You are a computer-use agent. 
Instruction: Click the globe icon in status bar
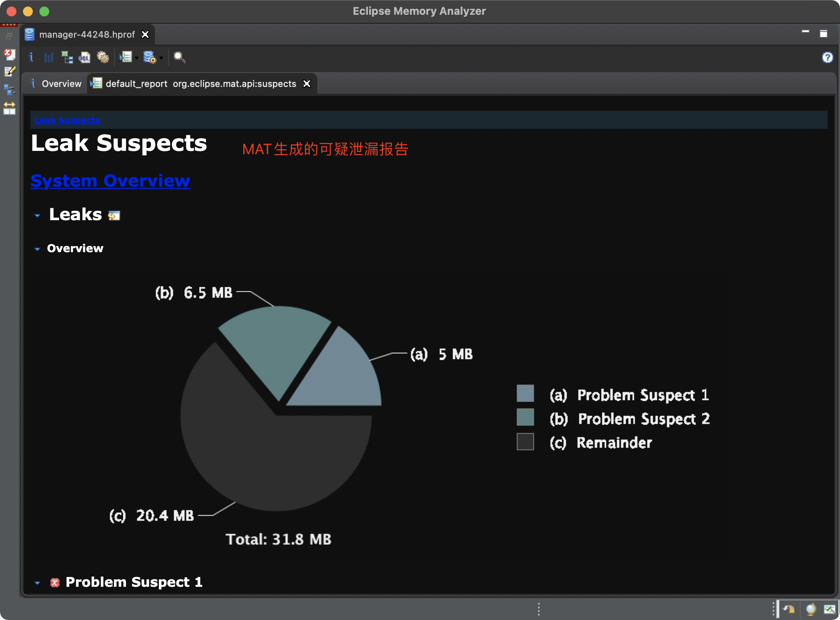(810, 609)
